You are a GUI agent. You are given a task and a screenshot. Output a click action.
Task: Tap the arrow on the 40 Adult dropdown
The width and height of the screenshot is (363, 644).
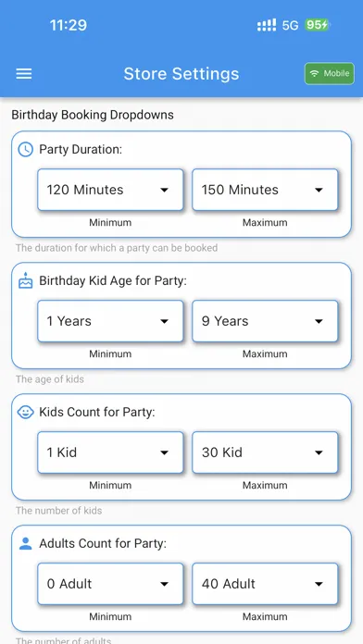[x=319, y=584]
